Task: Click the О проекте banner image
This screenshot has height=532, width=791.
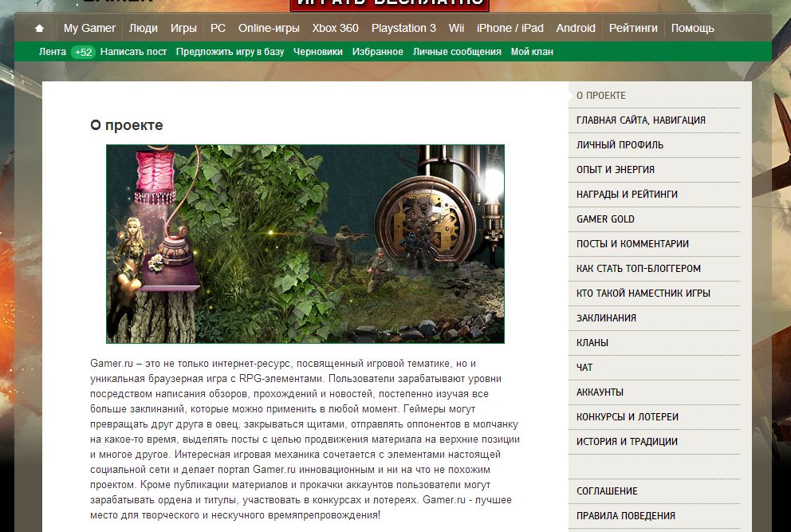Action: (305, 244)
